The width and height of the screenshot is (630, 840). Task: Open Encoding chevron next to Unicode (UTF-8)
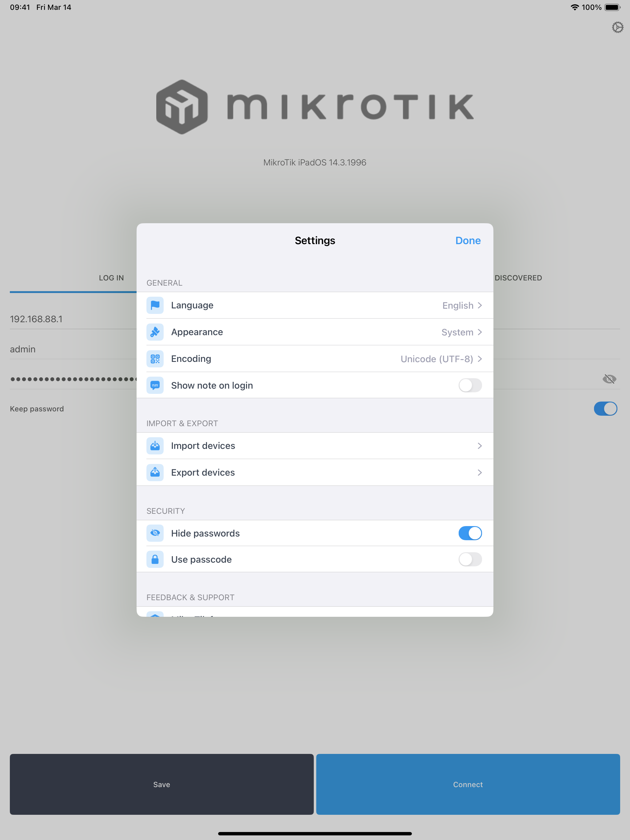point(480,359)
